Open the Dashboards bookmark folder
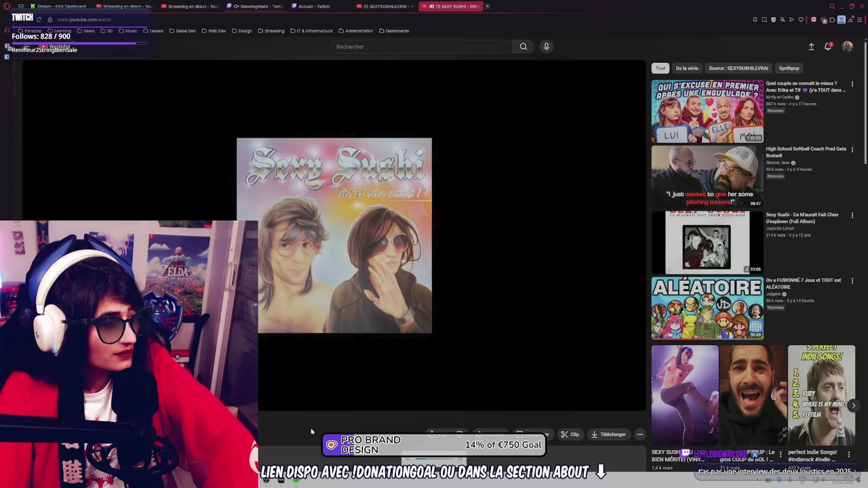The image size is (868, 488). point(394,30)
